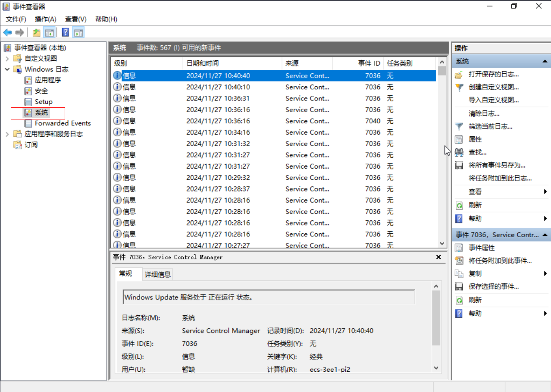Open 事件属性 in the actions pane
This screenshot has height=392, width=551.
pos(482,248)
